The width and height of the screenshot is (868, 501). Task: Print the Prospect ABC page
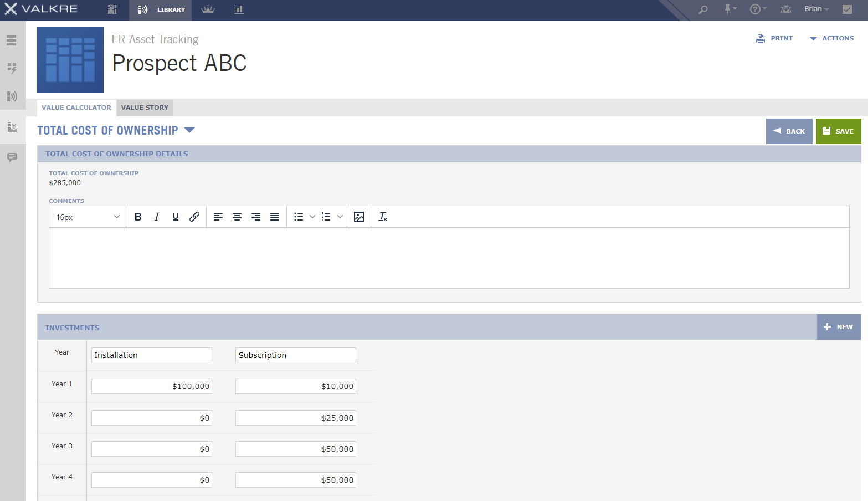tap(774, 38)
